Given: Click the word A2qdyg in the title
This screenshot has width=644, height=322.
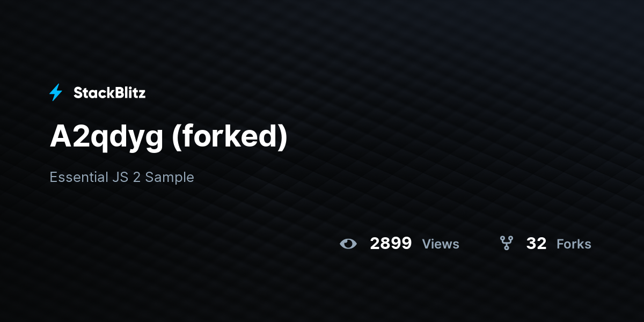Looking at the screenshot, I should coord(106,137).
